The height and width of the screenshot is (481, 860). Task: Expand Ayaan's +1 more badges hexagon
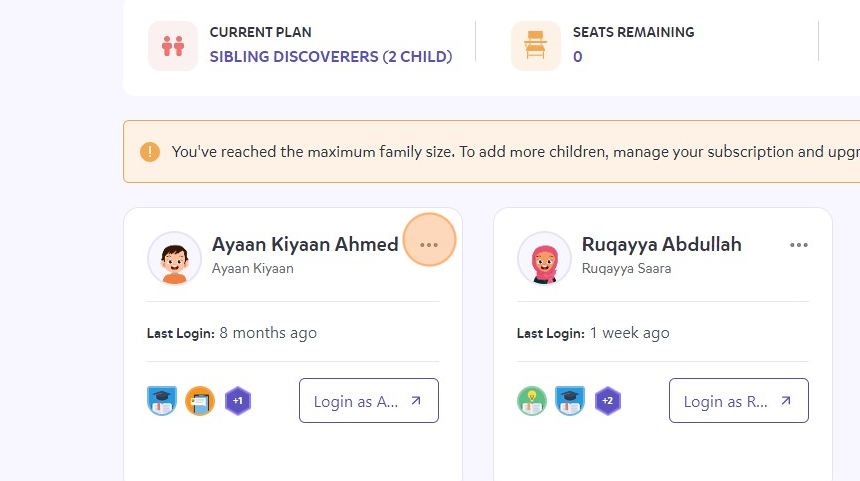[x=237, y=401]
